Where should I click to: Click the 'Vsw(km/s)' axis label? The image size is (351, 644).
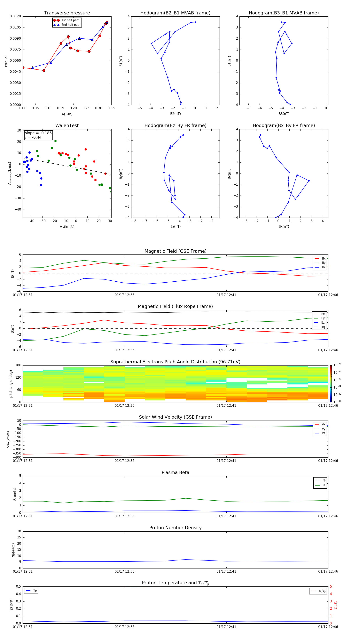(x=8, y=439)
